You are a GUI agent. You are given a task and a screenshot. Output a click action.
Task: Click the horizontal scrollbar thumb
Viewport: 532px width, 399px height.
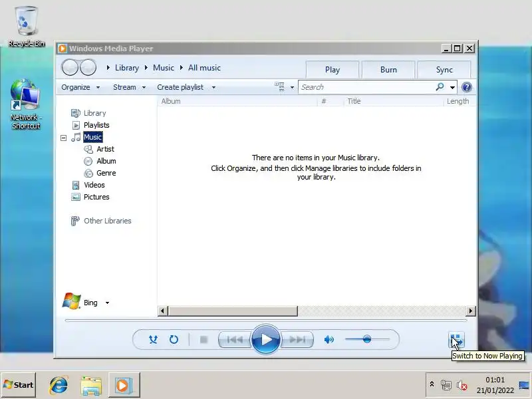click(233, 311)
